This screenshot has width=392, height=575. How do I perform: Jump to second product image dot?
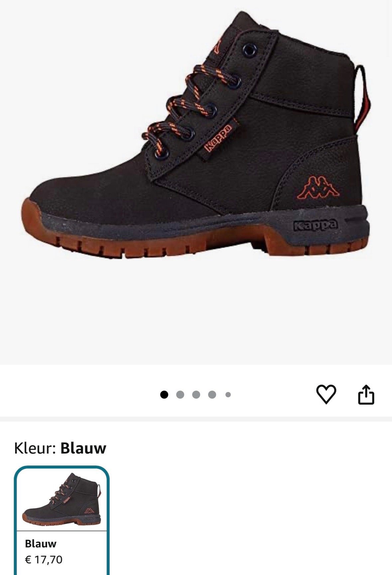click(180, 395)
